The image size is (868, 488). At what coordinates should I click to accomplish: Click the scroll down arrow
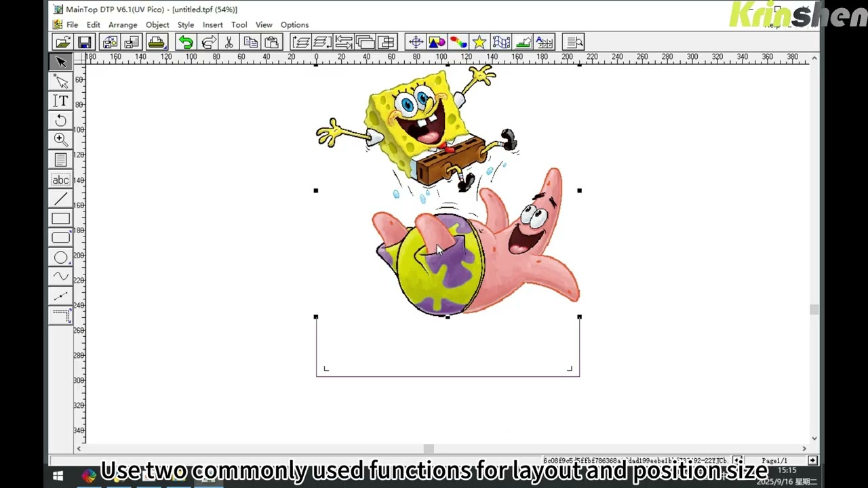tap(814, 439)
